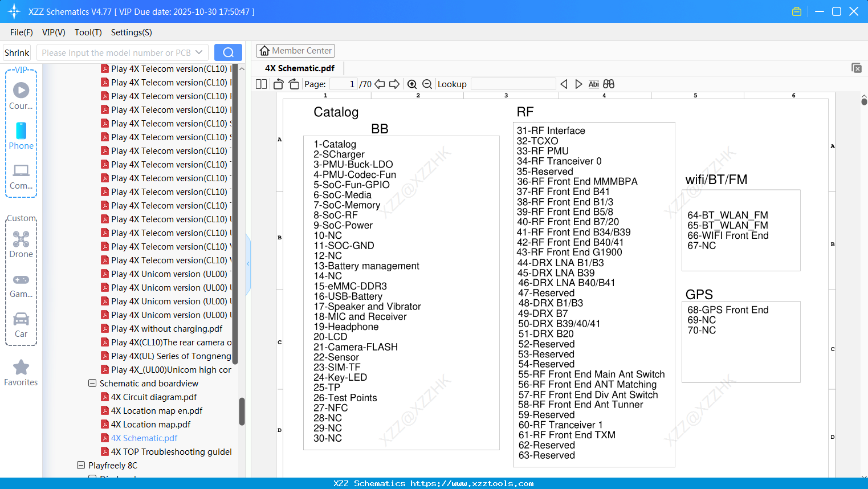Click the model number search input
This screenshot has height=489, width=868.
[116, 52]
